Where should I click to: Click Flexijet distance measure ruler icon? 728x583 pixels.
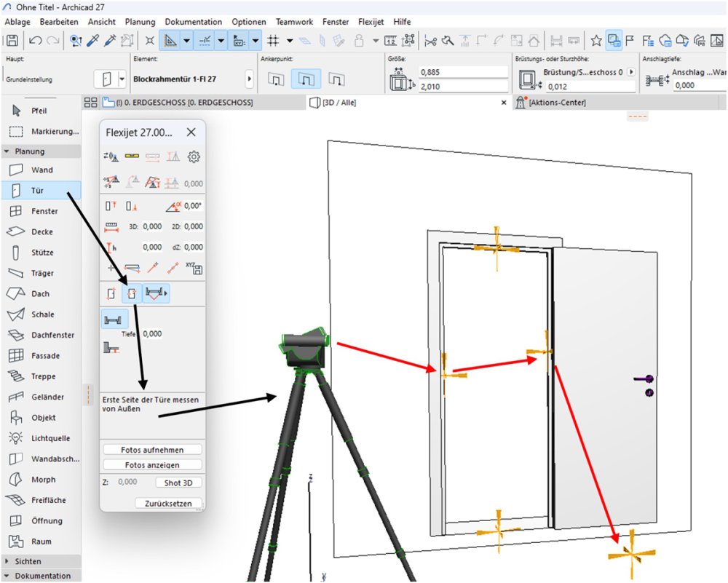click(x=111, y=227)
